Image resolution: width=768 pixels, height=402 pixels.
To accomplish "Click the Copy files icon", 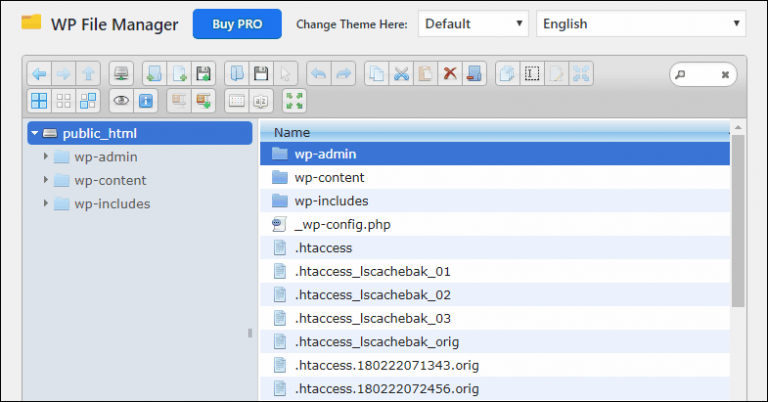I will click(x=376, y=73).
